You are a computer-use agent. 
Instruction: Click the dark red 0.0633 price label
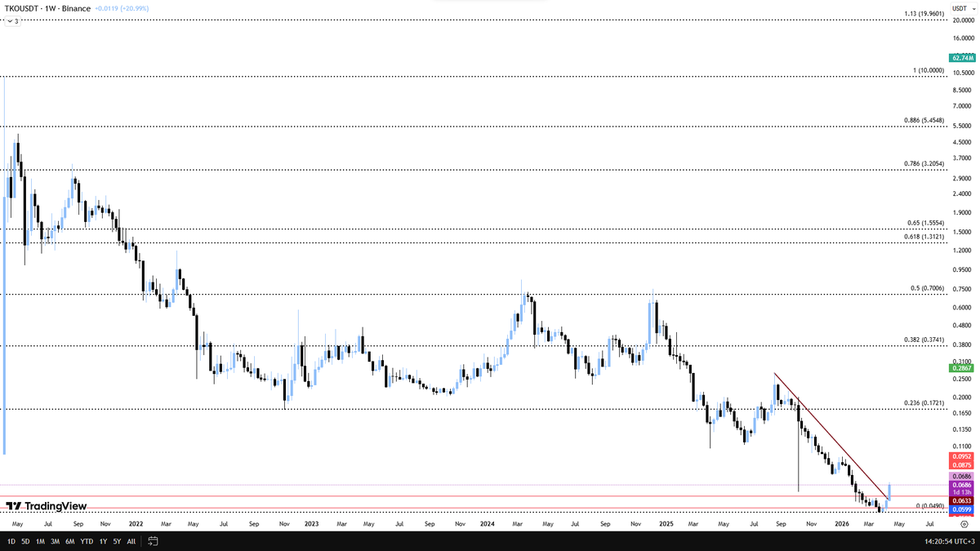click(960, 500)
